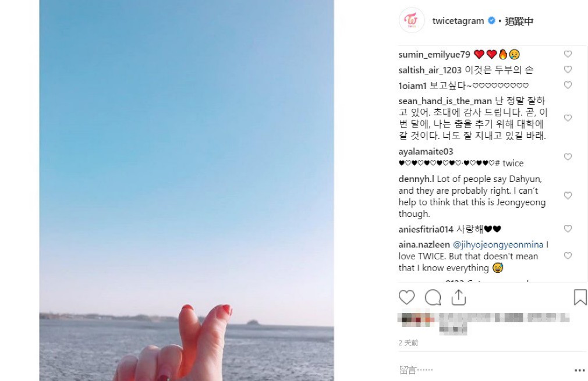The image size is (588, 381).
Task: Open the @jihyojeongyeonmina mention
Action: point(498,245)
